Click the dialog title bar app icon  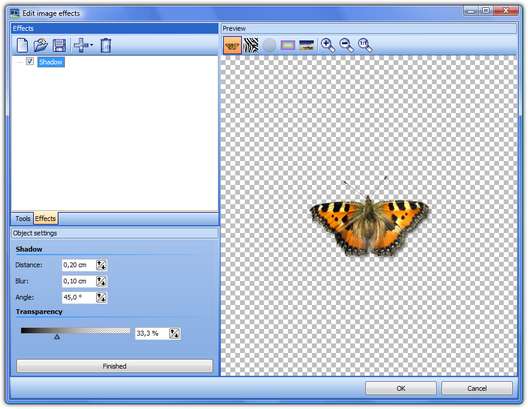tap(15, 13)
